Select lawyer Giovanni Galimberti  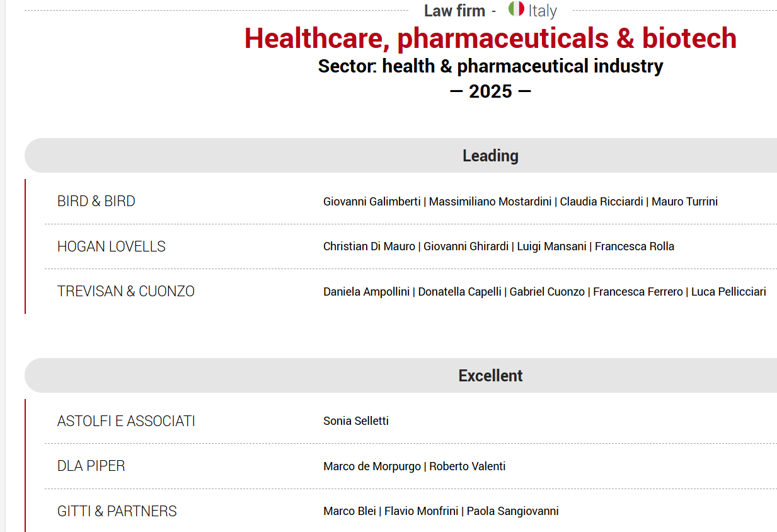pyautogui.click(x=372, y=202)
